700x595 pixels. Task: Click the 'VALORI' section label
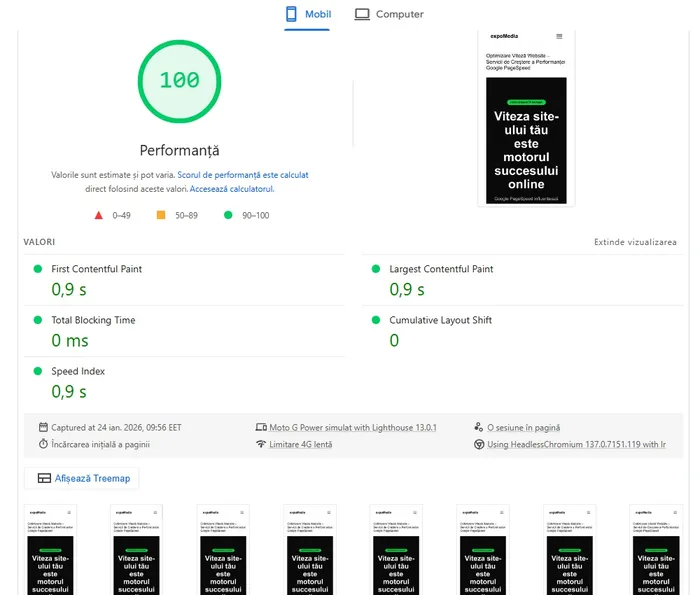(39, 242)
